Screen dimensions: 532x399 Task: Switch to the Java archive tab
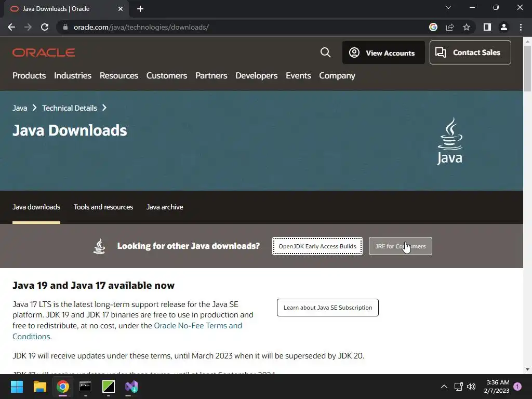coord(165,207)
